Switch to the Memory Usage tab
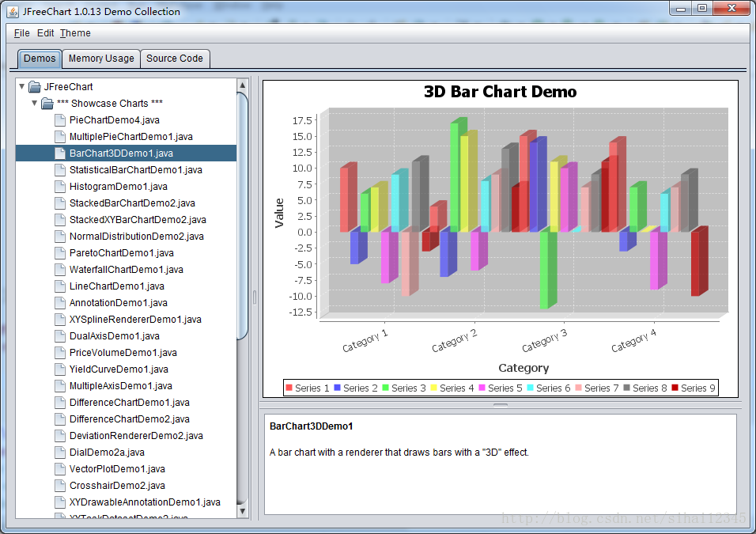The image size is (756, 534). pos(101,59)
